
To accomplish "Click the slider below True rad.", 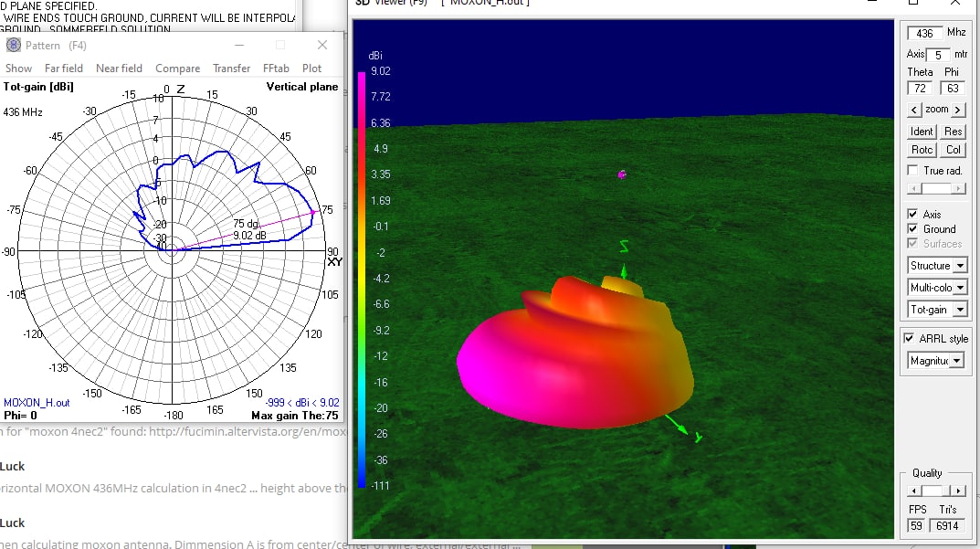I will (936, 188).
